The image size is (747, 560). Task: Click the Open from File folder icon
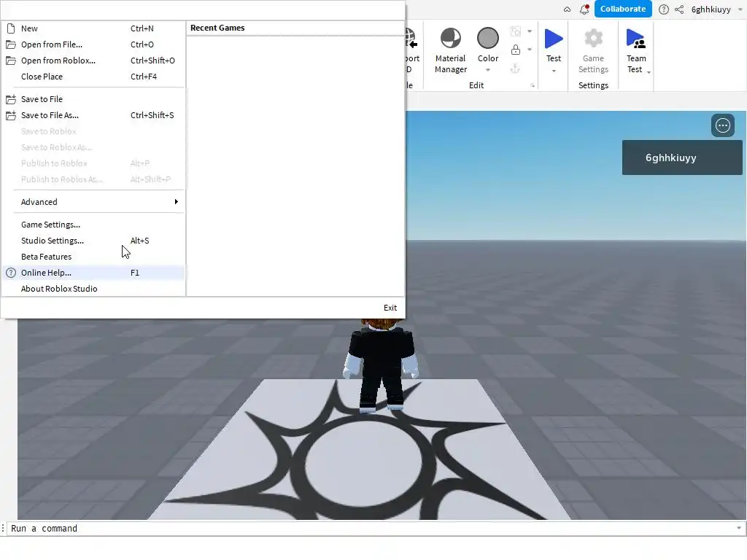click(11, 44)
